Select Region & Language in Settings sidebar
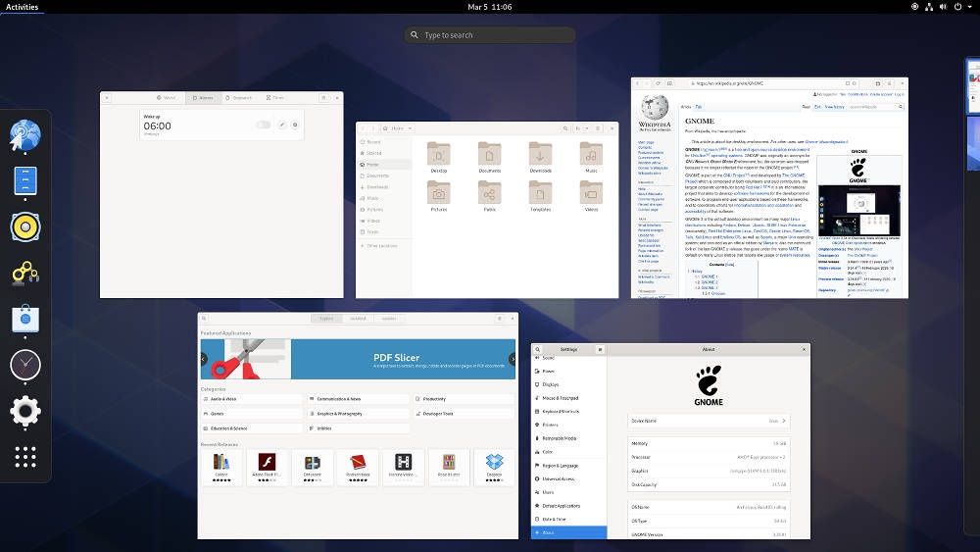Viewport: 980px width, 552px height. pos(568,466)
